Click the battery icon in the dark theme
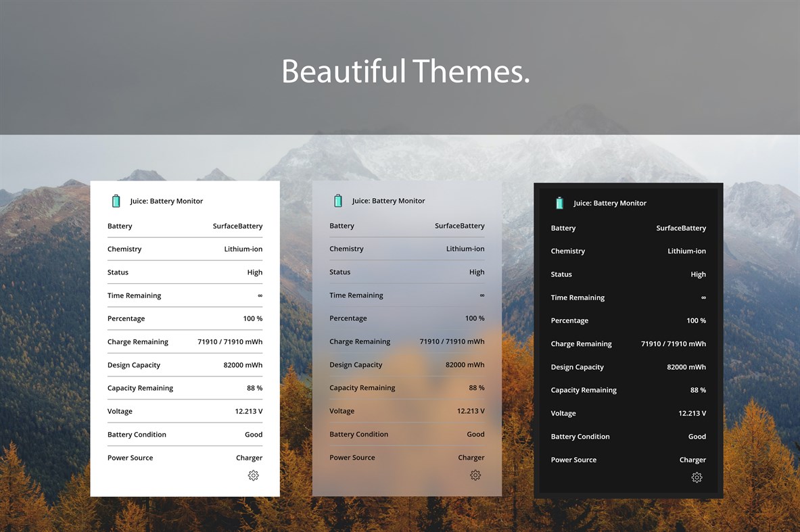This screenshot has height=532, width=800. tap(559, 203)
